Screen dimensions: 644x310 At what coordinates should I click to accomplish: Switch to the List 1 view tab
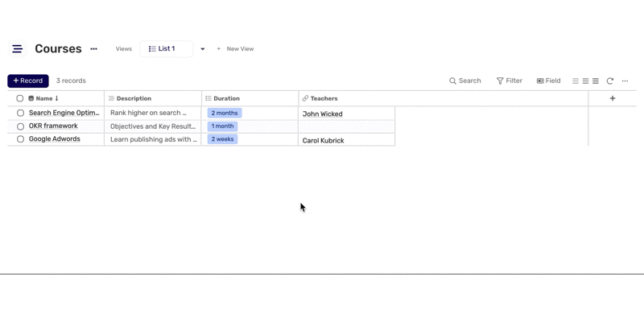click(167, 49)
